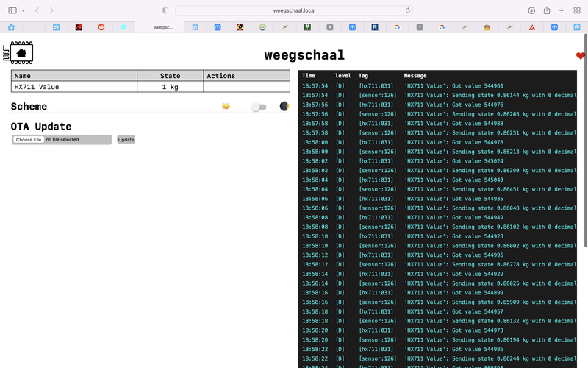This screenshot has height=368, width=588.
Task: Switch to the grey number 1 tab
Action: point(420,27)
